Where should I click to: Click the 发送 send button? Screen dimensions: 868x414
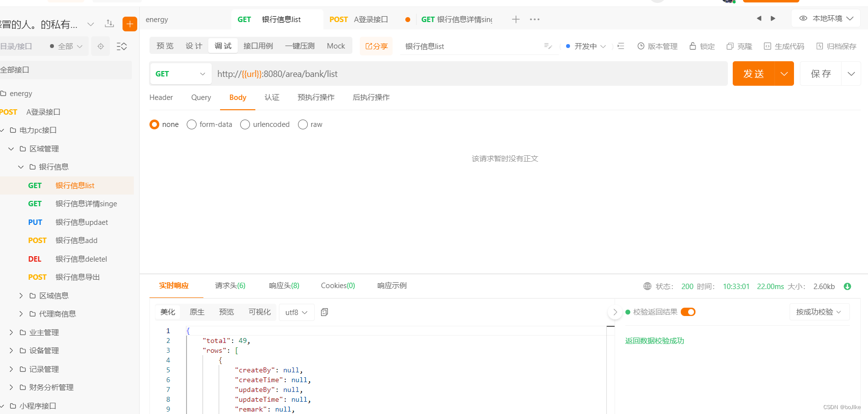coord(754,73)
